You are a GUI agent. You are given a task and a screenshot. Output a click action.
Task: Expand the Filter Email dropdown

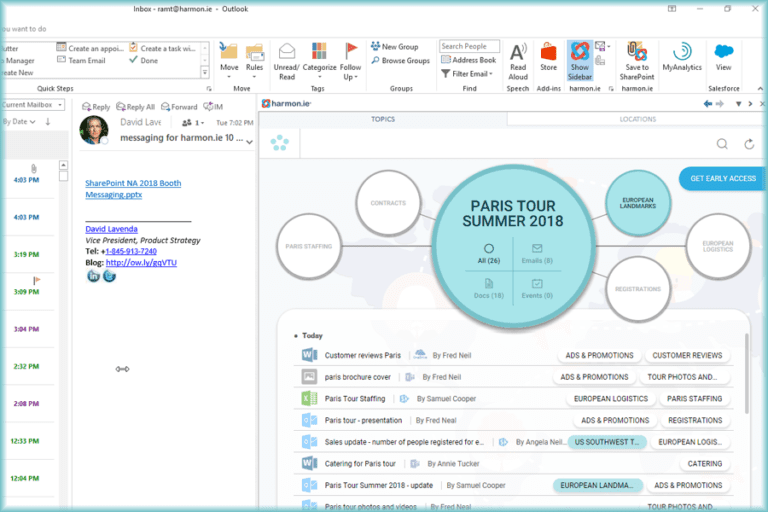pos(467,73)
